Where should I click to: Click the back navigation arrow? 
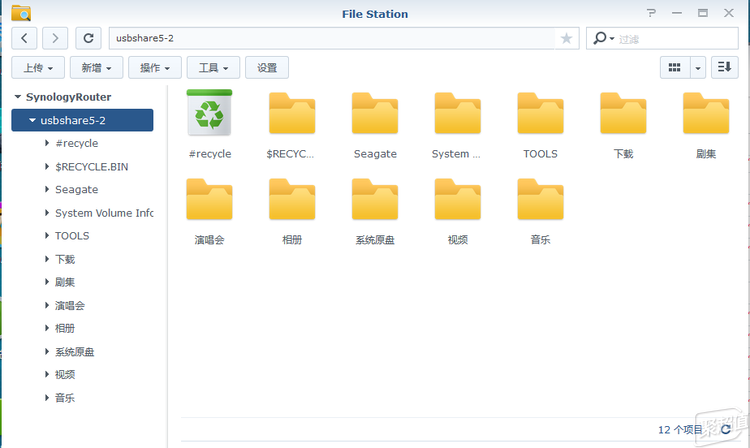pyautogui.click(x=24, y=38)
